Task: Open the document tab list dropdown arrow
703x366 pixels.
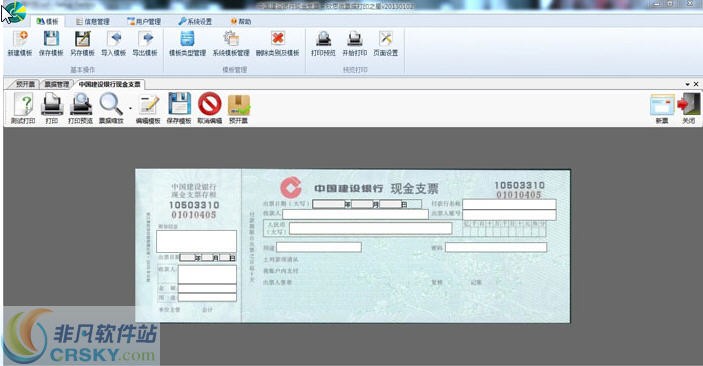Action: point(688,84)
